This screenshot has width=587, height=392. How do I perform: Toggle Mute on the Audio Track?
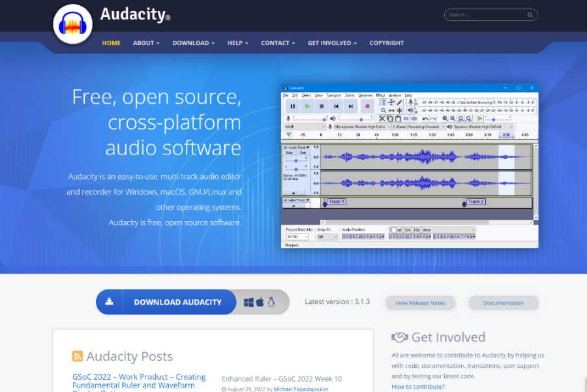click(x=290, y=153)
